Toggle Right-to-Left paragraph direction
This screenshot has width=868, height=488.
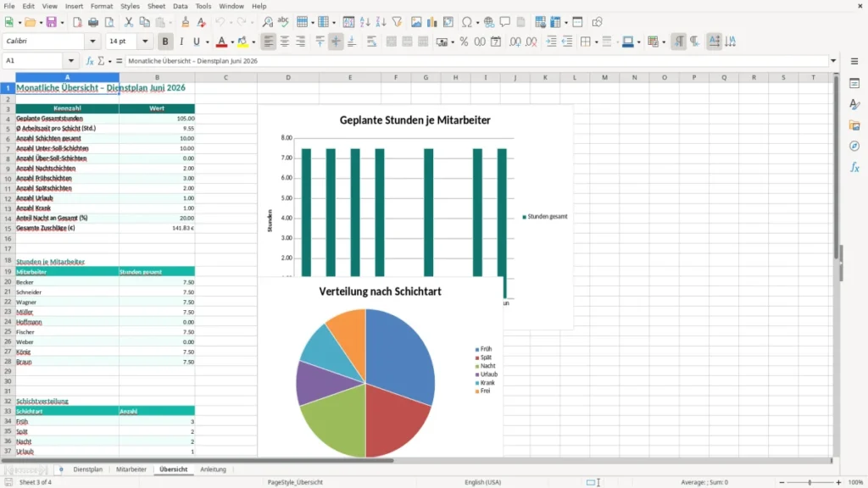(x=695, y=42)
